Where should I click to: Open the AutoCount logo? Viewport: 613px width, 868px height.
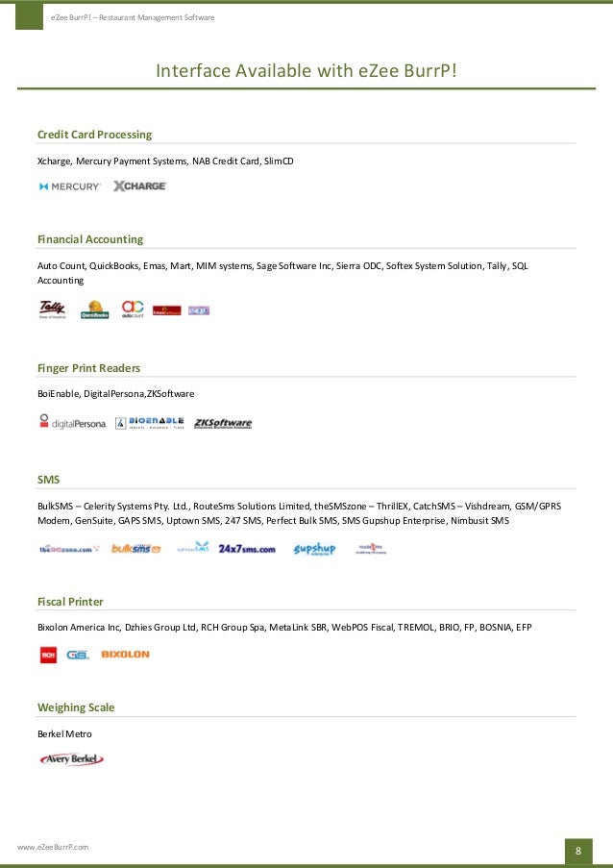coord(133,309)
